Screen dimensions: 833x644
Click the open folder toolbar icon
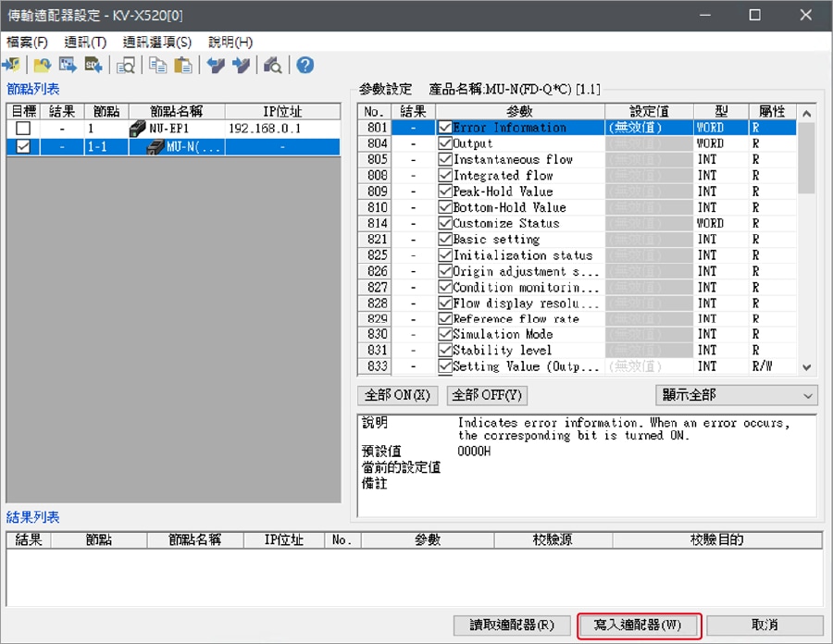[x=42, y=65]
